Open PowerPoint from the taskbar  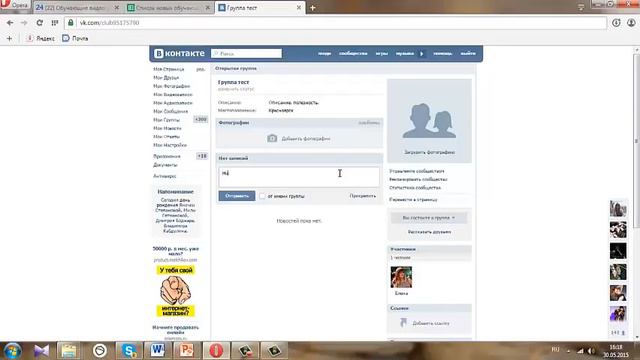(x=187, y=351)
